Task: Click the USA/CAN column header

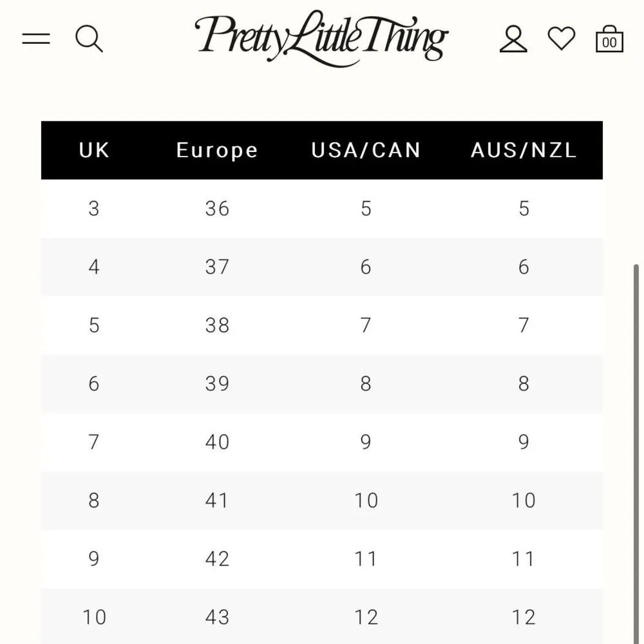Action: click(x=366, y=150)
